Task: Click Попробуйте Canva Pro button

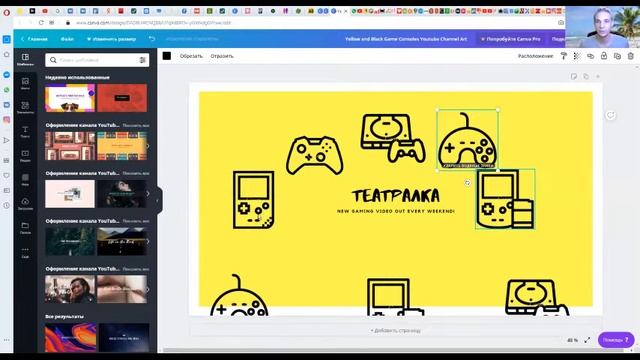Action: coord(510,39)
